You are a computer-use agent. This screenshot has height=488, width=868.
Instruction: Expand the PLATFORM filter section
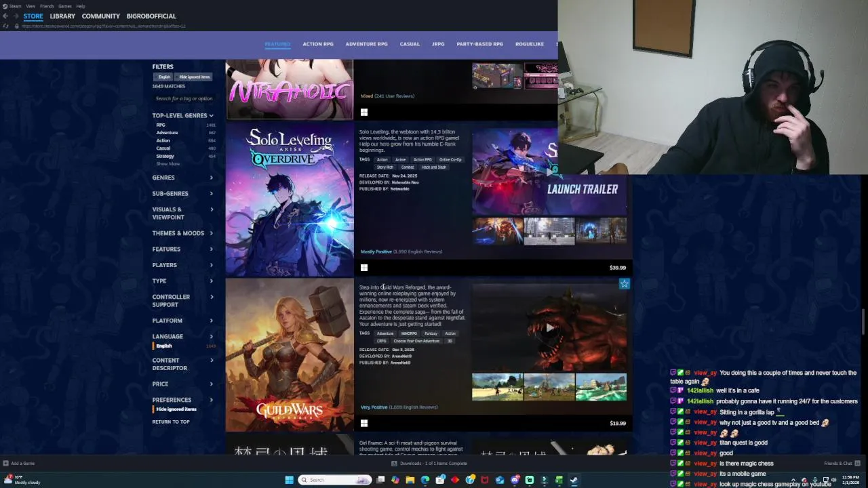183,321
